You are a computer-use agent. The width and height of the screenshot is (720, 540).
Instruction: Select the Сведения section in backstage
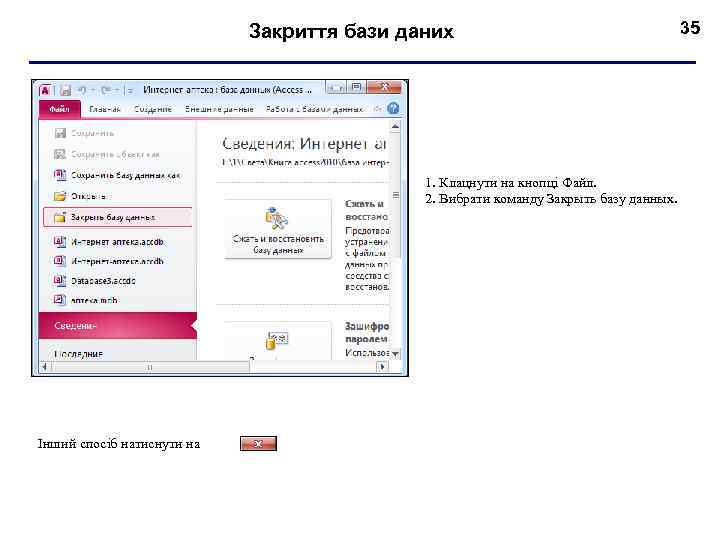118,326
